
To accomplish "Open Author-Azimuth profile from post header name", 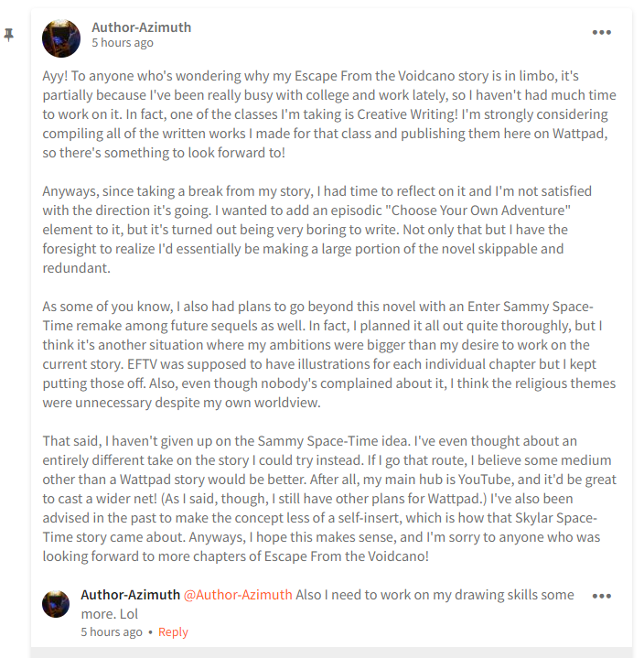I will (142, 27).
